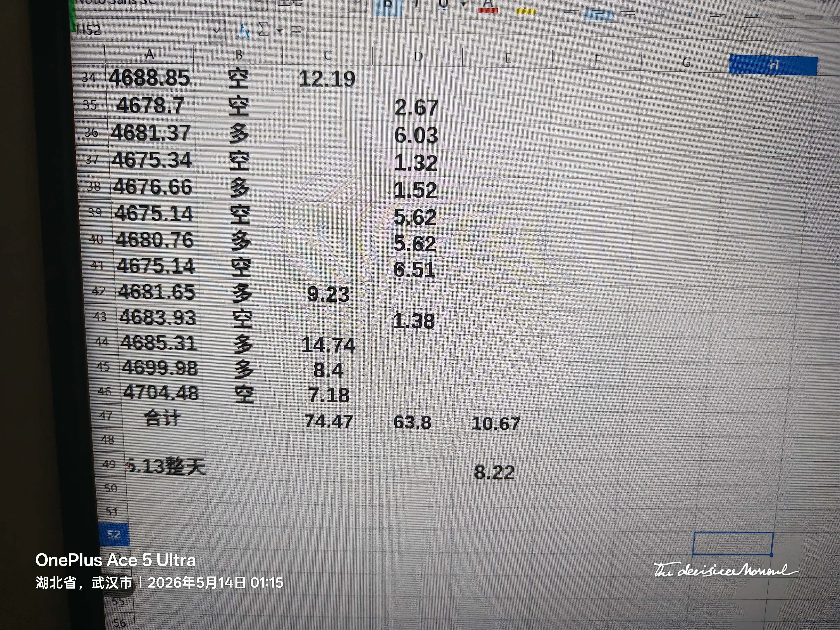
Task: Click cell value 2.67
Action: pos(416,107)
